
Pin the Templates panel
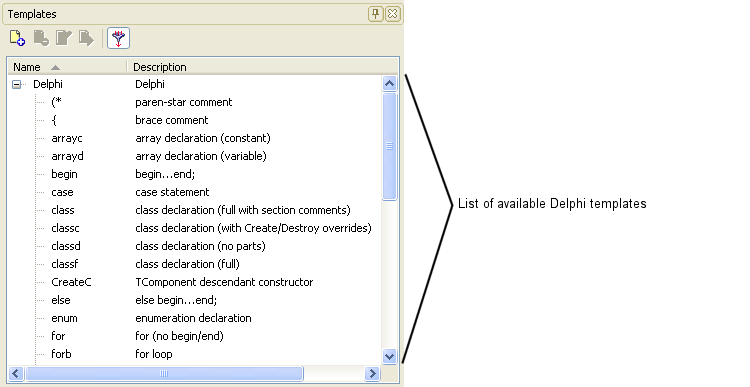click(x=375, y=14)
